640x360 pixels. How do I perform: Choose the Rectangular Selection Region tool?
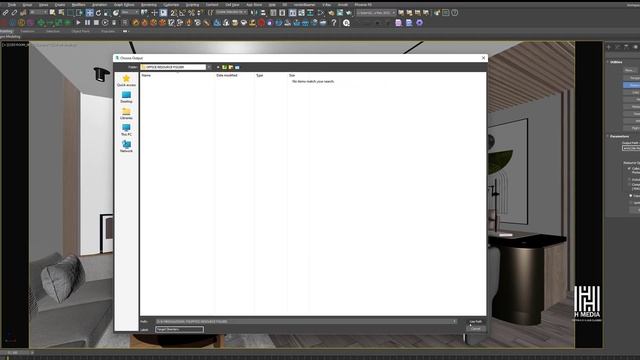[71, 13]
